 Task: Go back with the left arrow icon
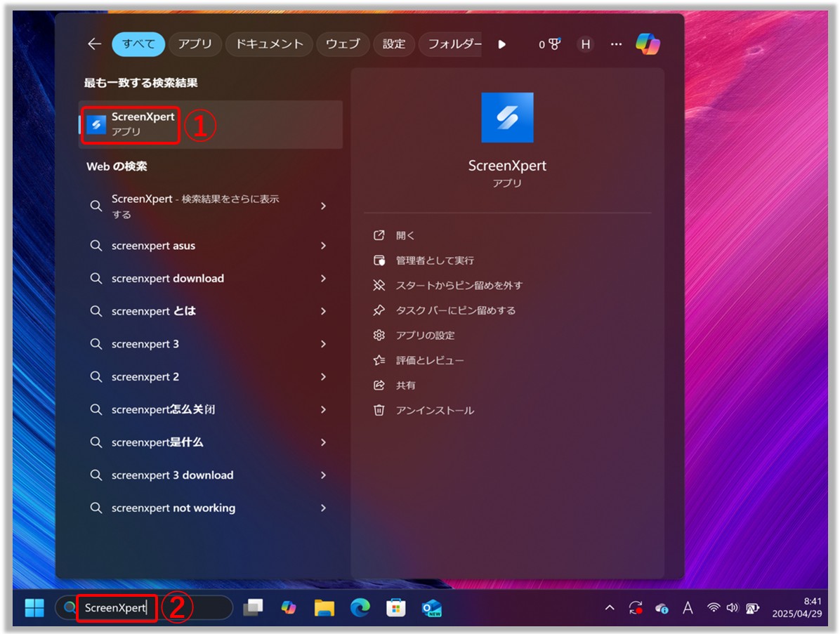pos(94,44)
